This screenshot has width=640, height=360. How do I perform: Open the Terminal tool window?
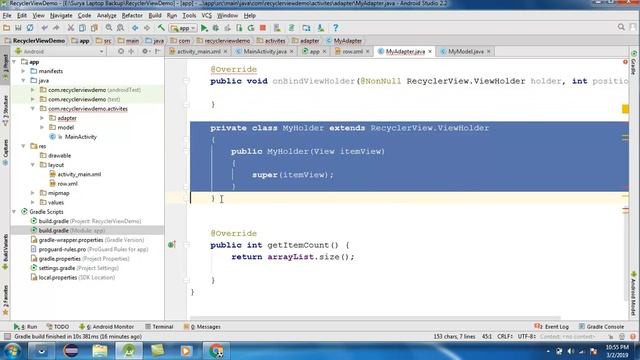pos(159,327)
